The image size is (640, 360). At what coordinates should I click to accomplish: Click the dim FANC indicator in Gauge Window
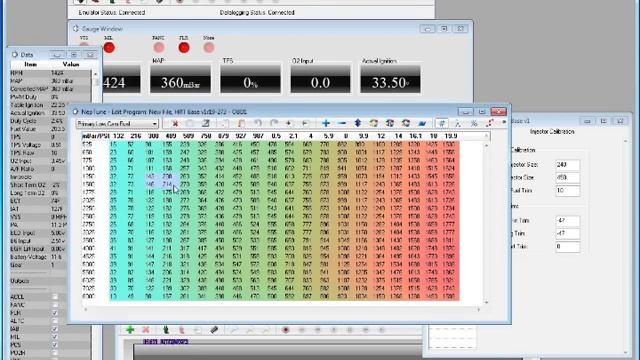(x=159, y=48)
